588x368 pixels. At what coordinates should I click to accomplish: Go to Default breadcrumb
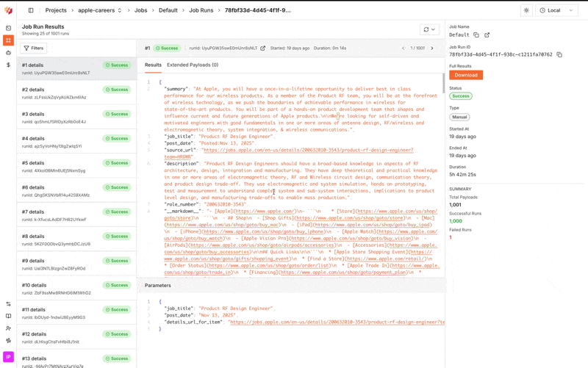click(x=168, y=10)
